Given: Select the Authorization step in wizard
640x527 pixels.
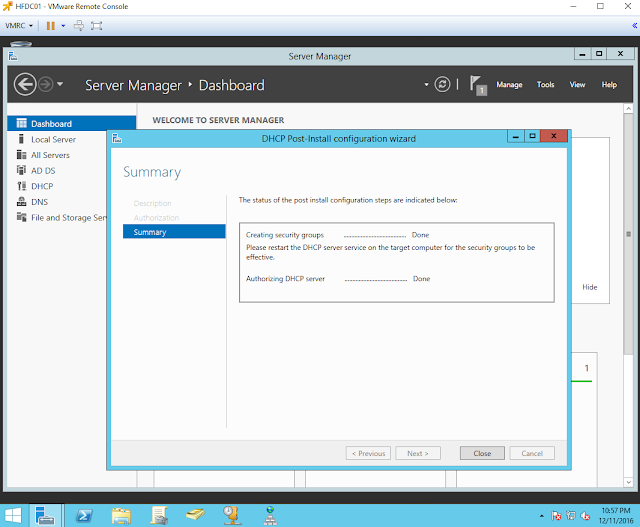Looking at the screenshot, I should [156, 218].
